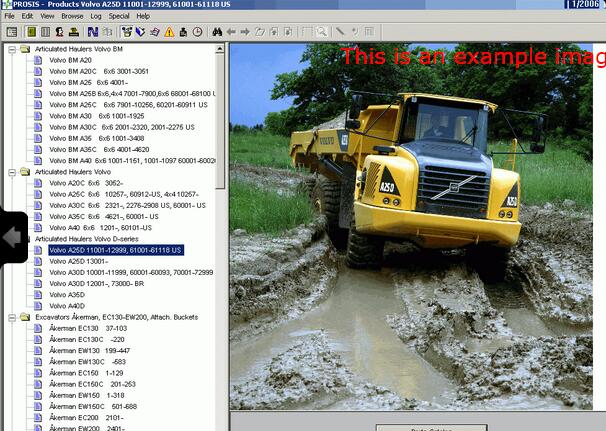Viewport: 606px width, 431px height.
Task: Select Volvo BM A35C 6x6 4001-4620
Action: [99, 150]
